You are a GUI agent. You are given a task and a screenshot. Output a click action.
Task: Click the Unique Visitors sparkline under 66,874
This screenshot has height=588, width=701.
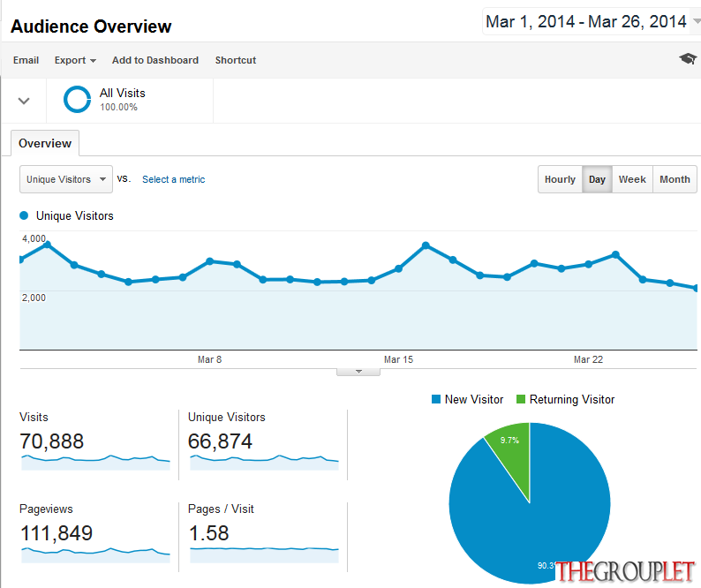(264, 463)
